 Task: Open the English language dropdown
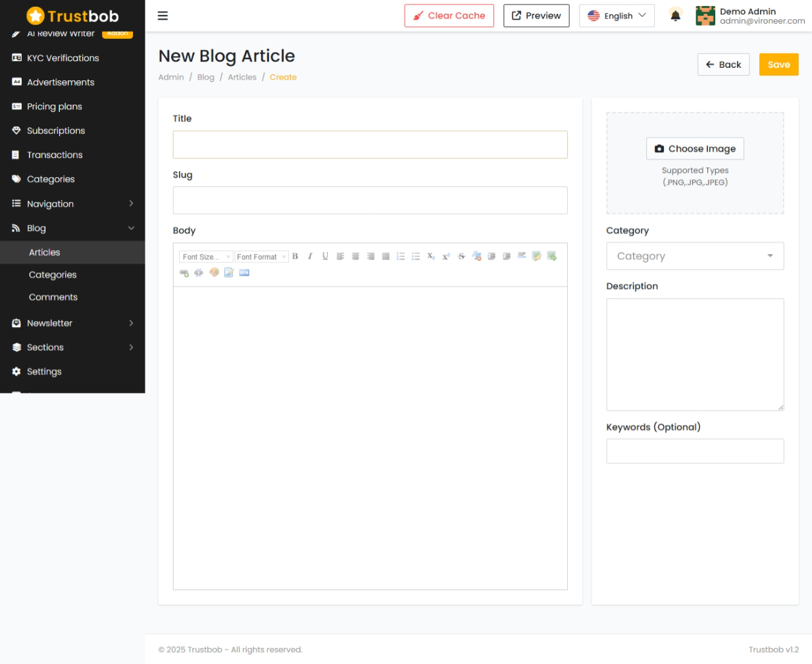[617, 16]
